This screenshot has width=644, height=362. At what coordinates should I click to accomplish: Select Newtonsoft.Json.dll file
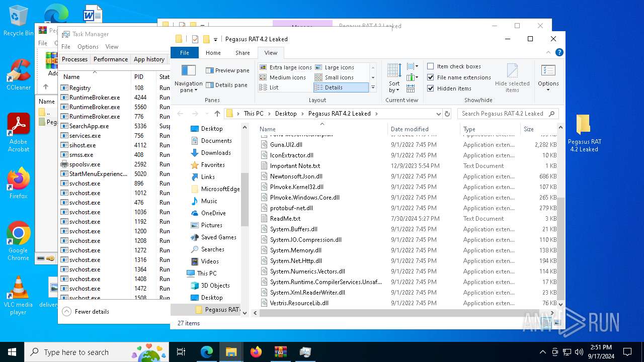296,176
